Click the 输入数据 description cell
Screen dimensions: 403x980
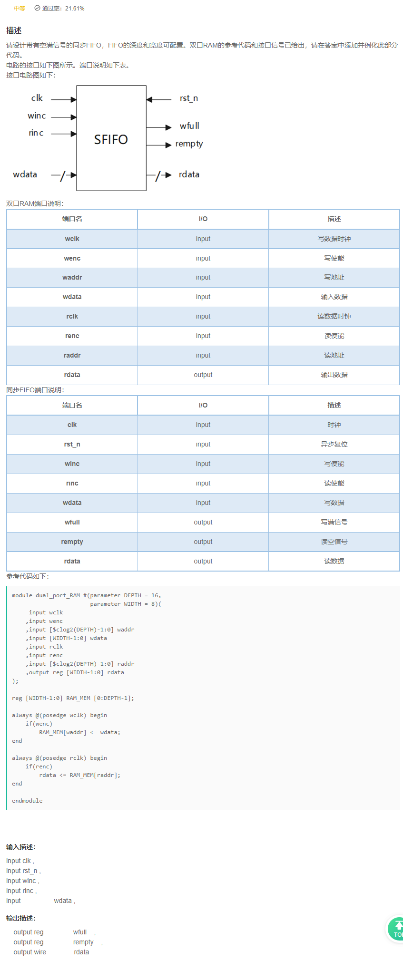click(x=334, y=297)
